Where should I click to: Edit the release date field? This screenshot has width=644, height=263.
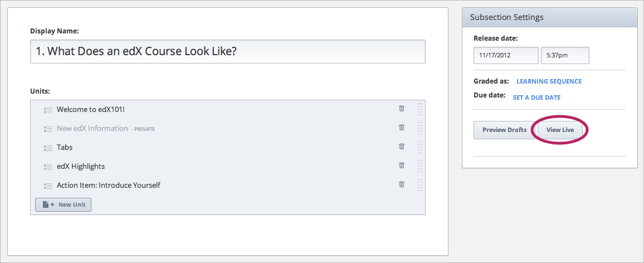(x=506, y=56)
